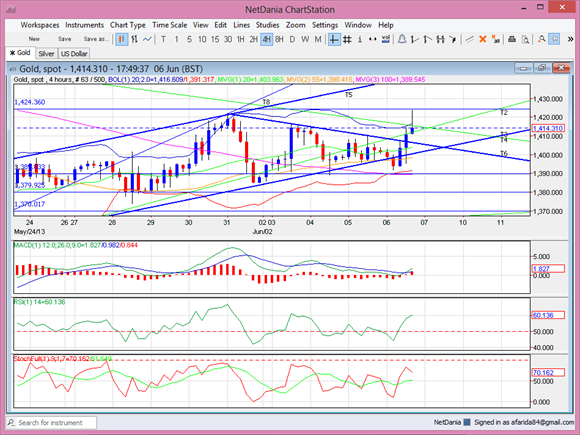Image resolution: width=580 pixels, height=435 pixels.
Task: Open the Time Scale menu
Action: (169, 25)
